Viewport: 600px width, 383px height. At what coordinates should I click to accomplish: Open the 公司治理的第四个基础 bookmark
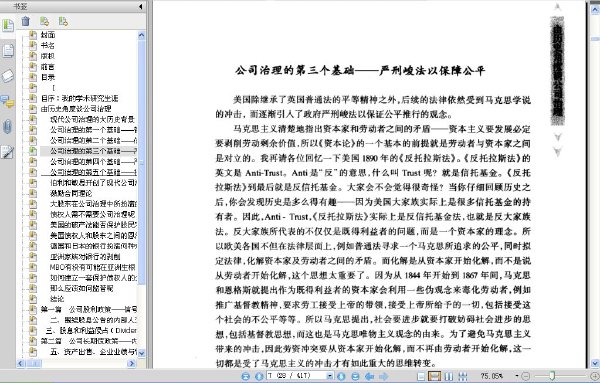93,162
